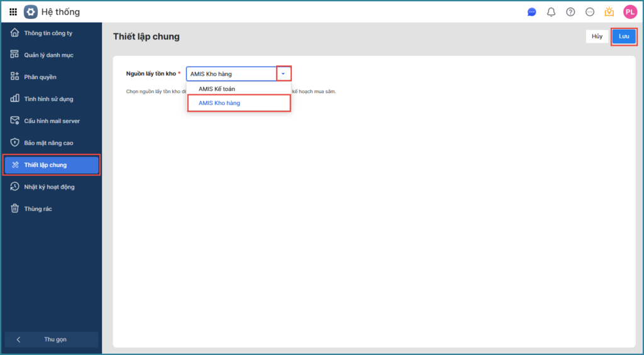Collapse sidebar with Thu gọn button
The image size is (644, 355).
52,339
